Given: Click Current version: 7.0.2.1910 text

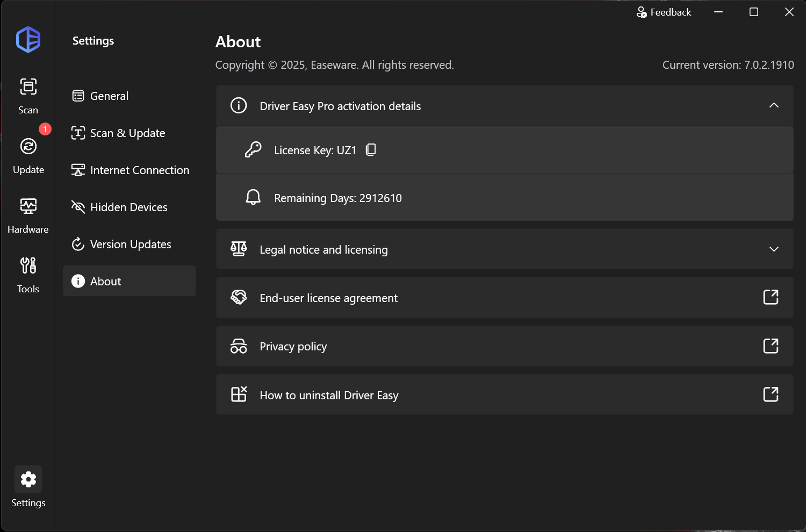Looking at the screenshot, I should [728, 65].
